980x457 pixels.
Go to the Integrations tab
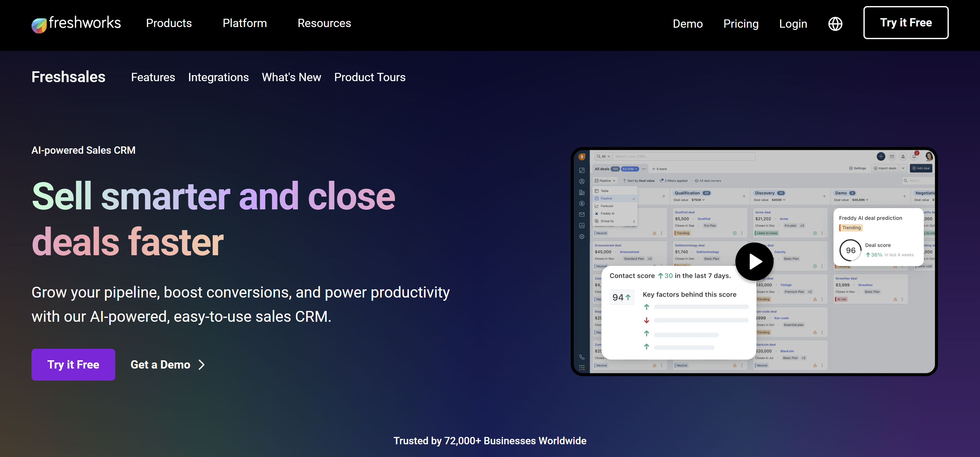click(218, 77)
